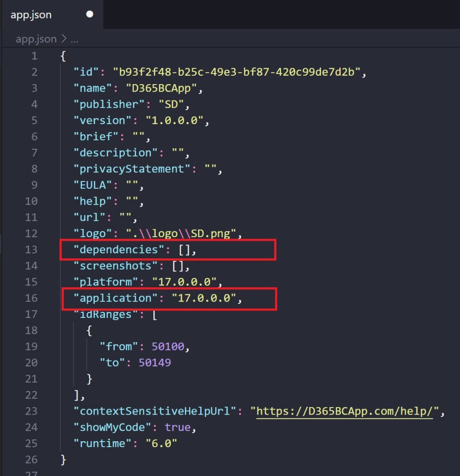This screenshot has height=476, width=460.
Task: Expand the breadcrumb ellipsis next to app.json
Action: coord(75,39)
